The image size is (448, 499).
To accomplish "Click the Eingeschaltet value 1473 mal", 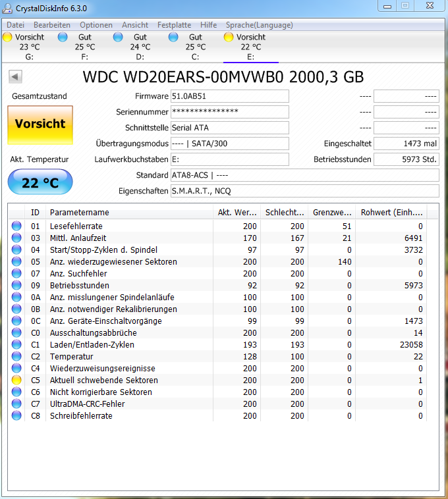I will pyautogui.click(x=406, y=144).
